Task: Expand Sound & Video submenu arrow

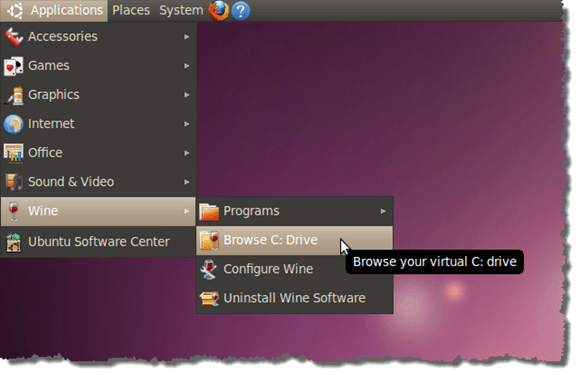Action: (187, 182)
